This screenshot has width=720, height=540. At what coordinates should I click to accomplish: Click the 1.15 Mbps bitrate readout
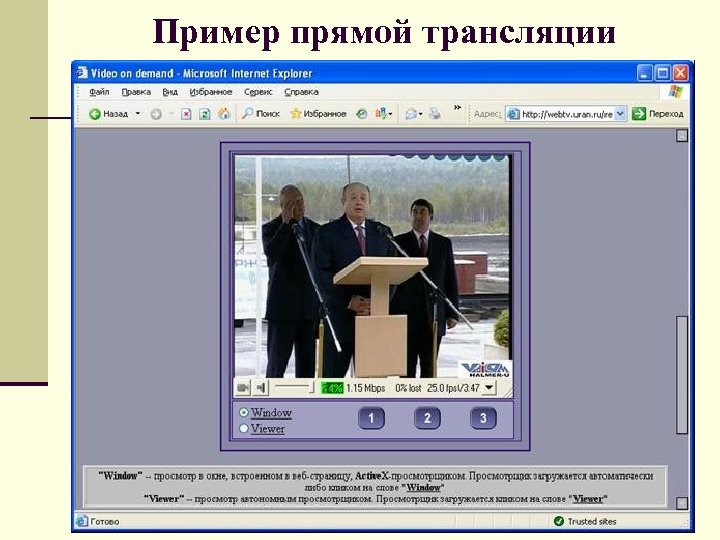(366, 388)
